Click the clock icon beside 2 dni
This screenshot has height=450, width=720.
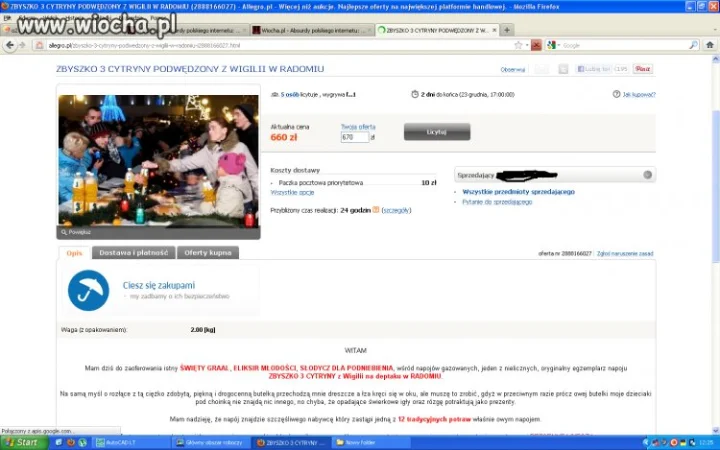coord(415,94)
